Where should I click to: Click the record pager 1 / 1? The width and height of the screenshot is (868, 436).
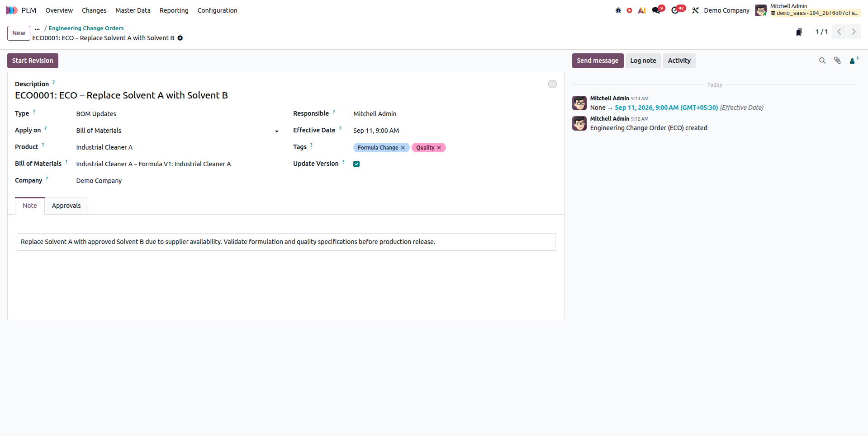click(x=821, y=32)
